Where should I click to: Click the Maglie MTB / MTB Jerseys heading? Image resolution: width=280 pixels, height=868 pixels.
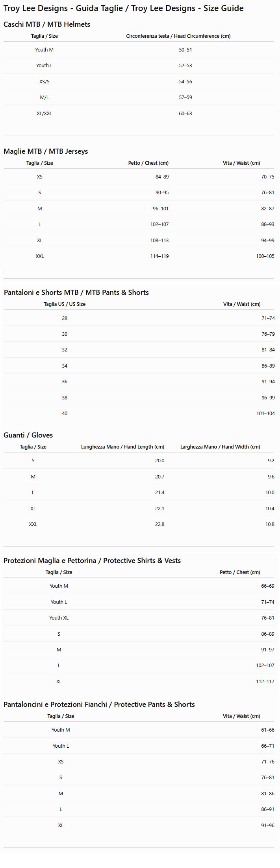click(x=46, y=151)
